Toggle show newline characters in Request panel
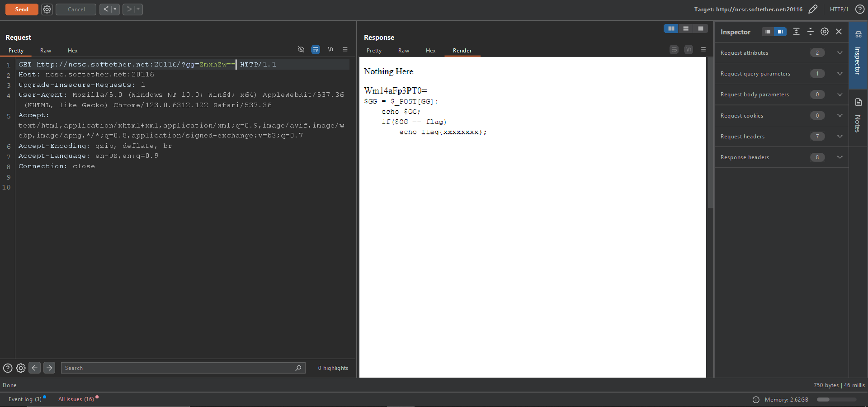 pyautogui.click(x=330, y=49)
